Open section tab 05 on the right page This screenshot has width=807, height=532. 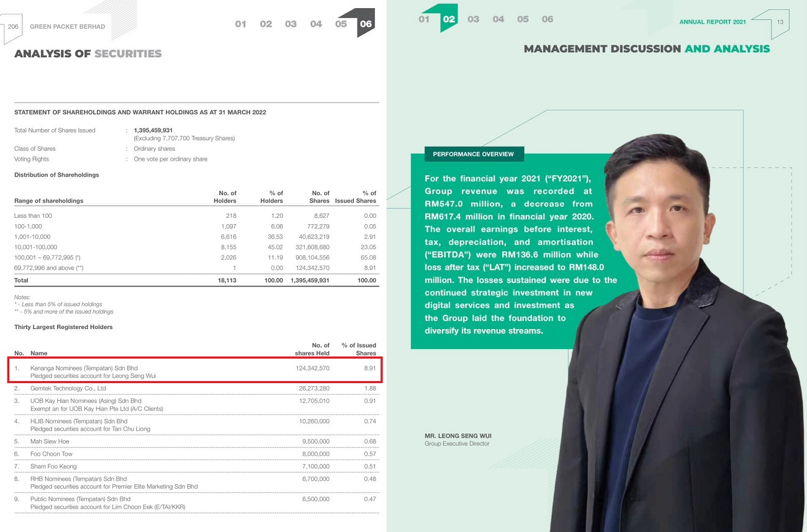coord(523,19)
